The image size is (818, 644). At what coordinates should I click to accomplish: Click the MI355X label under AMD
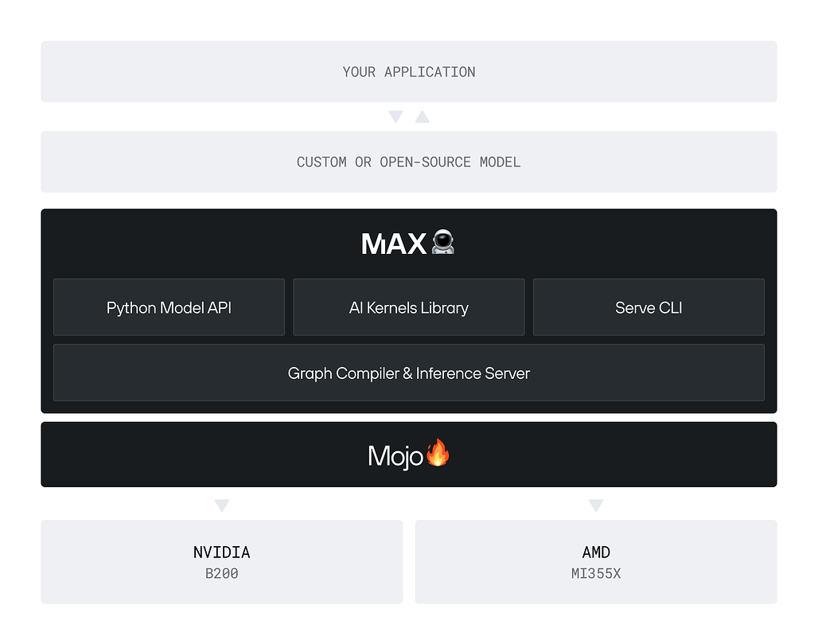[596, 573]
